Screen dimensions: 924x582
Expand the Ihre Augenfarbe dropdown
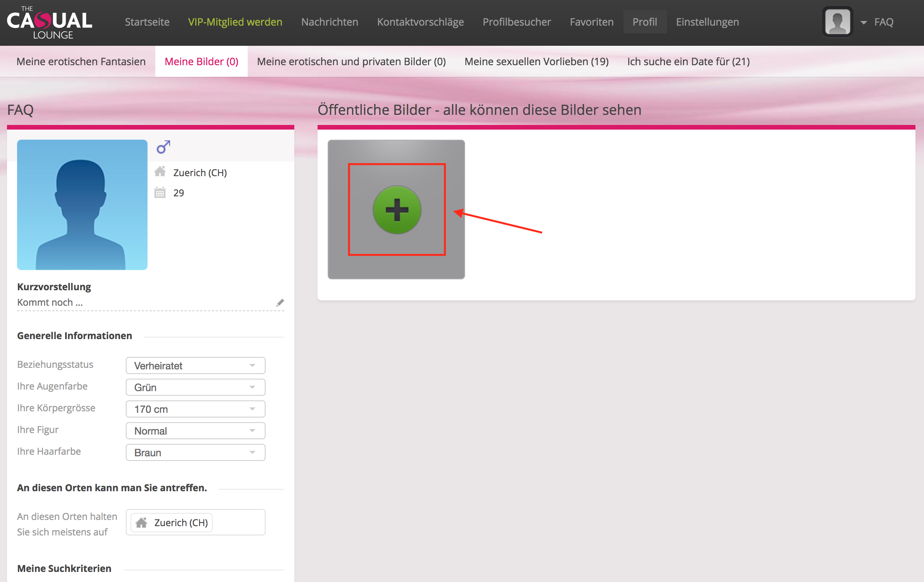tap(195, 387)
